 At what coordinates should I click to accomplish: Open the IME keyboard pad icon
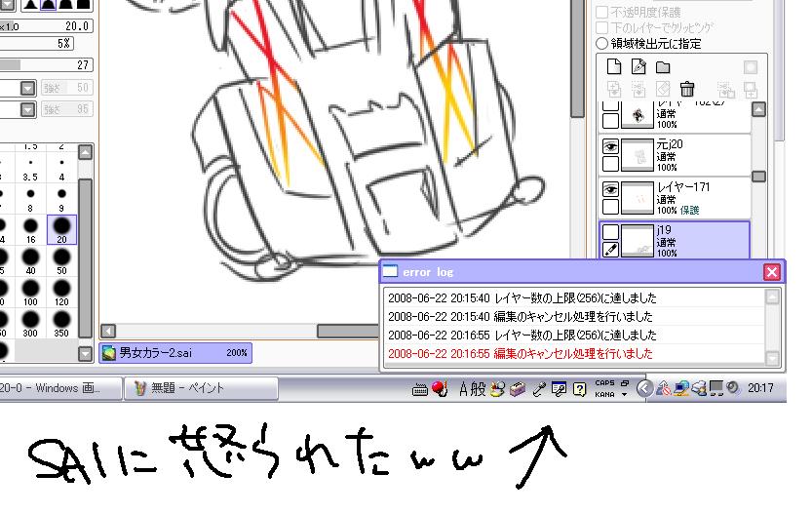point(419,390)
